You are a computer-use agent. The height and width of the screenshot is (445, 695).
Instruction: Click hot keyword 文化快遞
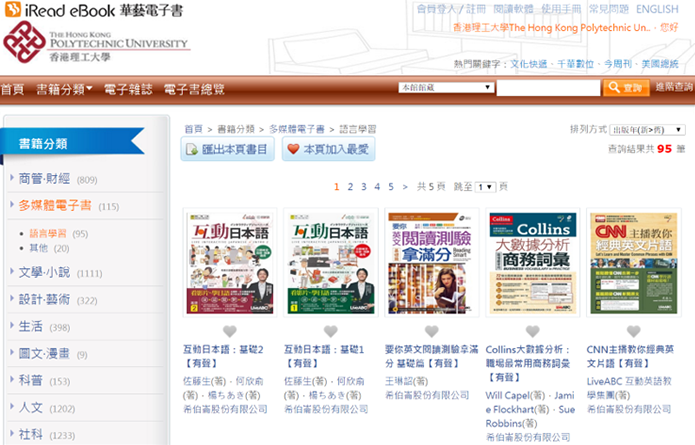528,64
